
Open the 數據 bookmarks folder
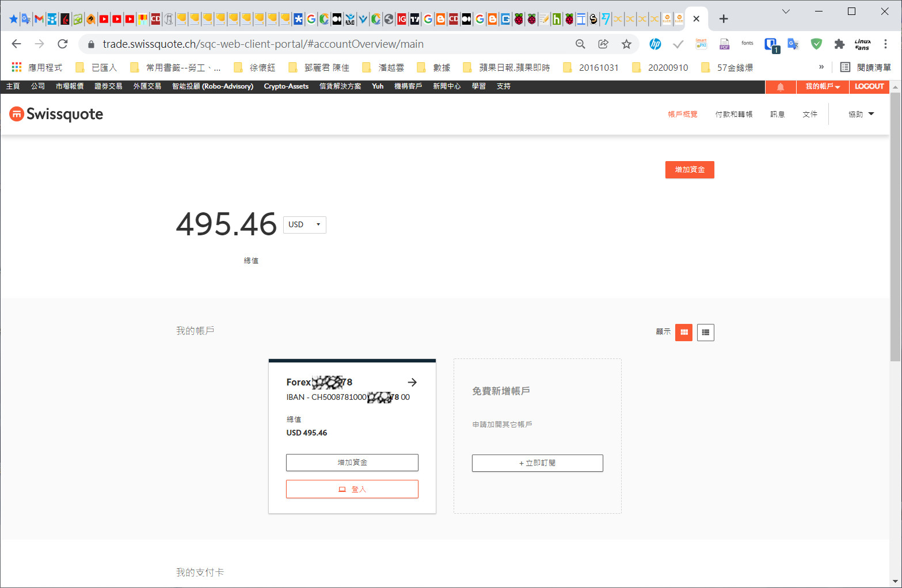click(434, 67)
